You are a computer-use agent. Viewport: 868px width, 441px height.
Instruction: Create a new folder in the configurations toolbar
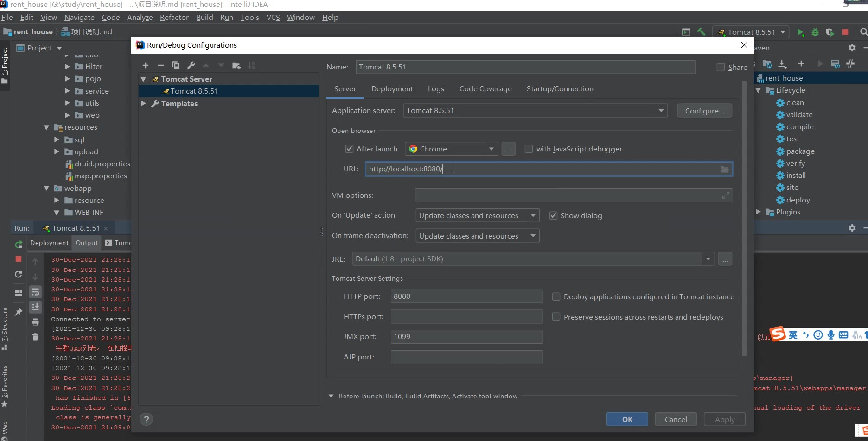236,65
